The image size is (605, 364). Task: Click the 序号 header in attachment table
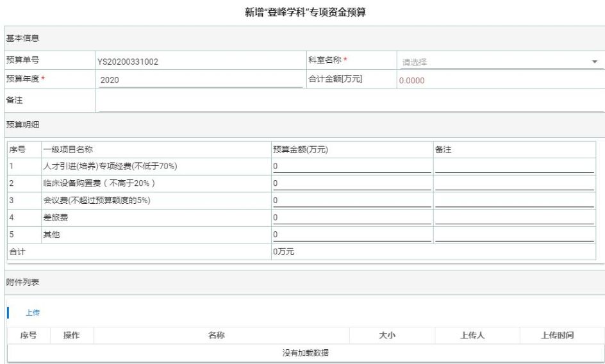pyautogui.click(x=30, y=336)
